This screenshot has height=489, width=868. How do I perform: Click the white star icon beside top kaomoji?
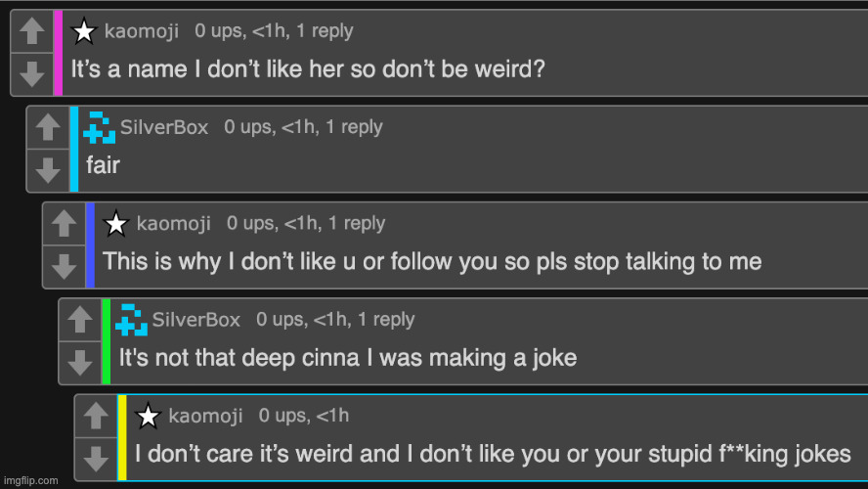[x=85, y=31]
